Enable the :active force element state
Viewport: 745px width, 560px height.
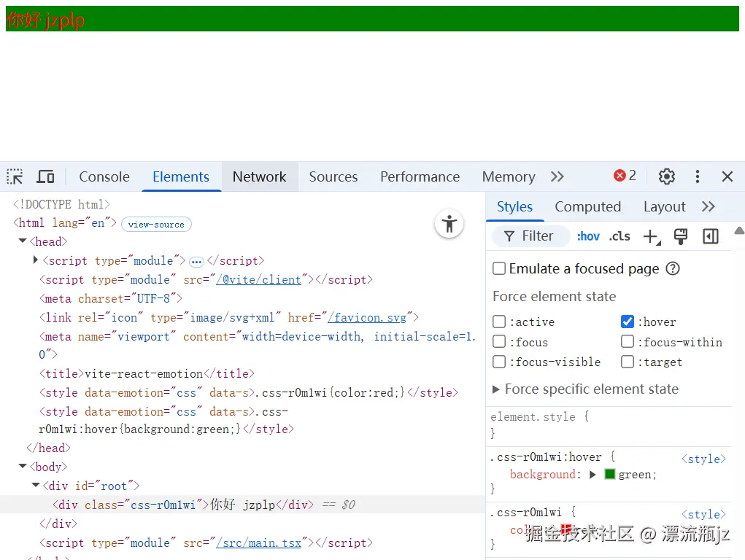click(x=499, y=322)
